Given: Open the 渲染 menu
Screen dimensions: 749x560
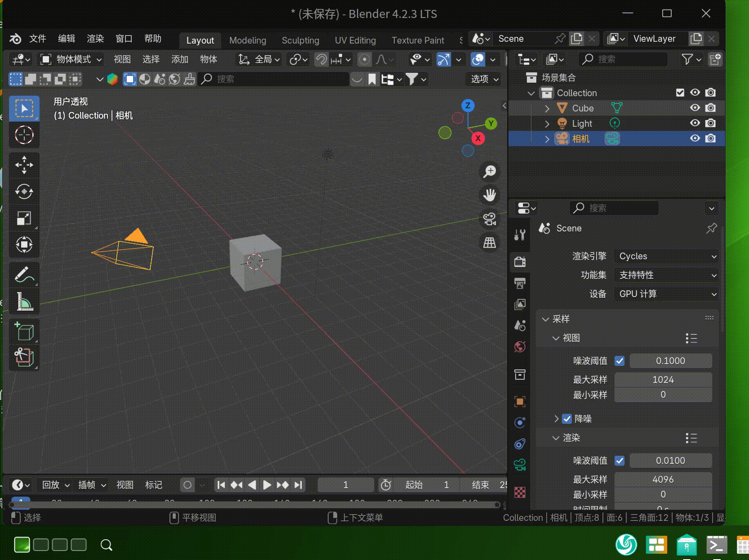Looking at the screenshot, I should coord(95,39).
